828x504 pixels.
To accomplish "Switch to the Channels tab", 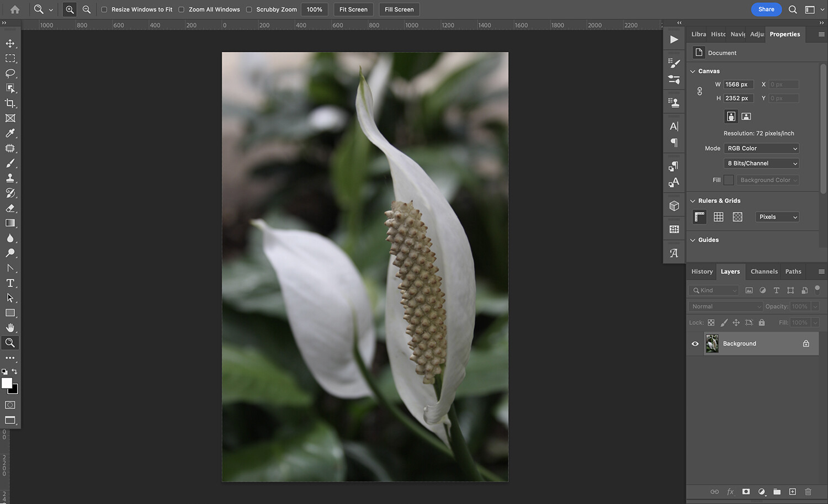I will tap(764, 271).
